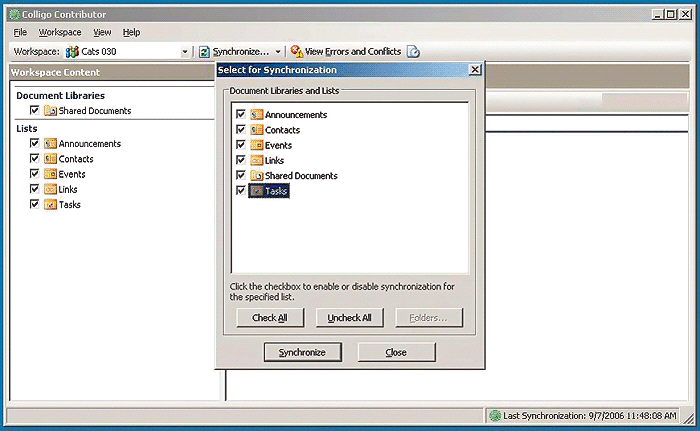
Task: Click Shared Documents icon in synchronization dialog
Action: pyautogui.click(x=257, y=176)
